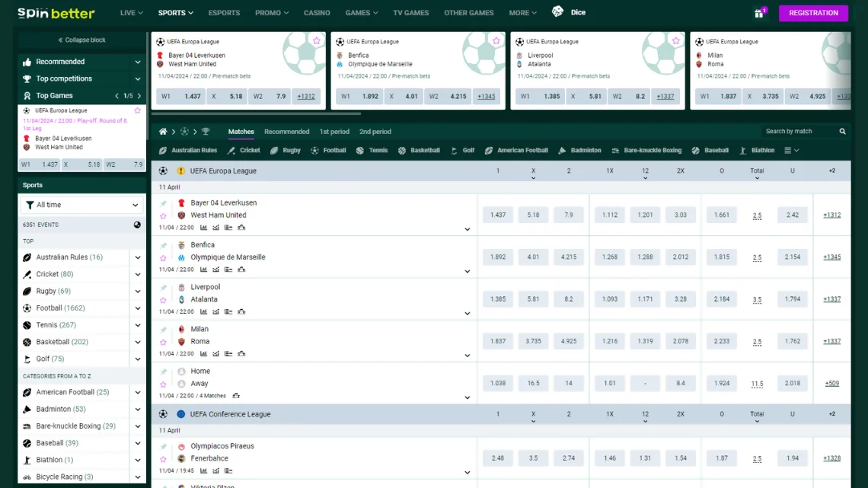868x488 pixels.
Task: Favorite the Home vs Away row star
Action: (x=163, y=384)
